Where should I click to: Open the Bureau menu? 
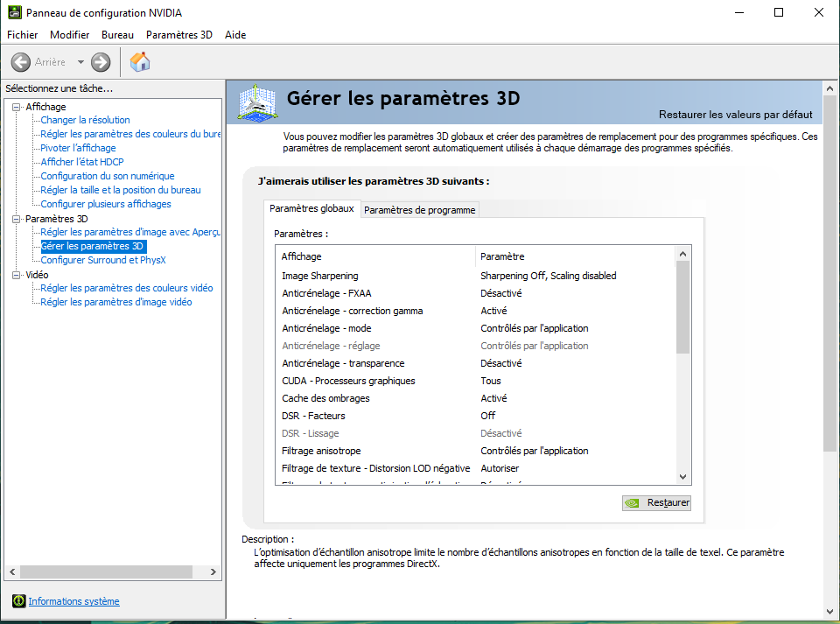[117, 35]
